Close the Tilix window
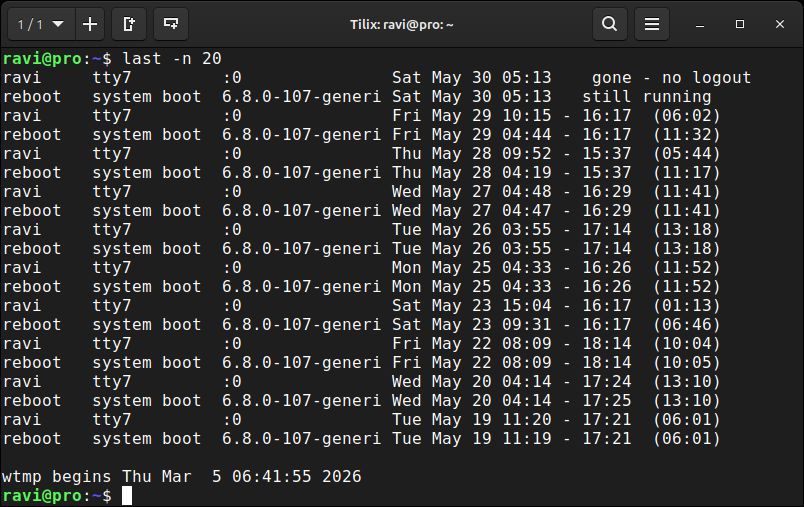804x507 pixels. [780, 24]
